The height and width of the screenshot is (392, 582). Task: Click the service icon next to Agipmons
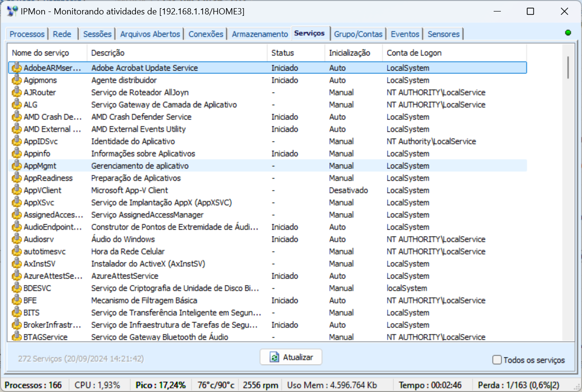[x=16, y=80]
